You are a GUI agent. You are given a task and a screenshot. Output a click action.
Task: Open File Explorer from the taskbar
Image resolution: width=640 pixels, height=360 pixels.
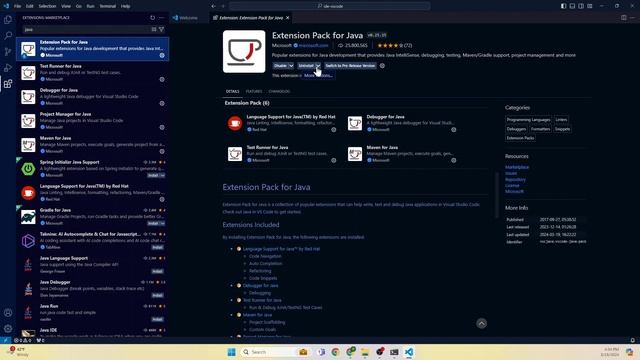pyautogui.click(x=365, y=352)
